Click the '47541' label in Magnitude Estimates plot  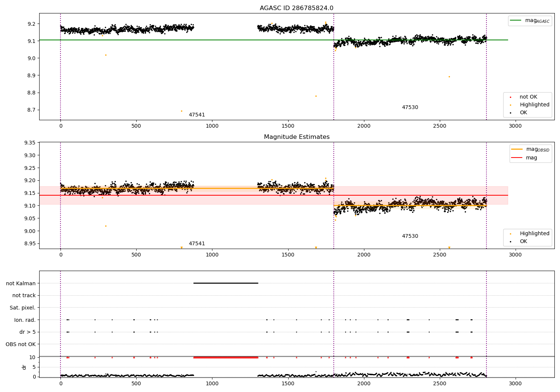point(197,244)
